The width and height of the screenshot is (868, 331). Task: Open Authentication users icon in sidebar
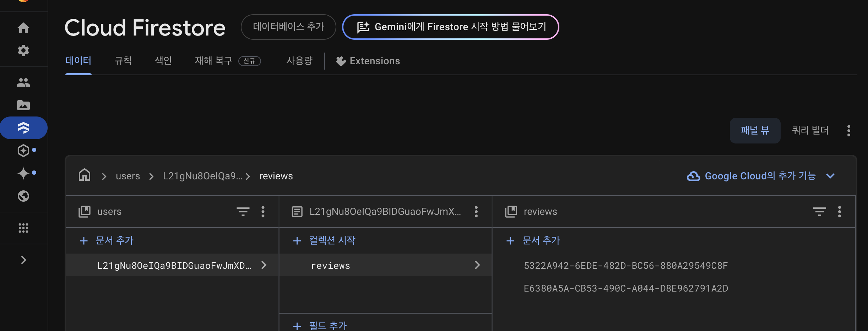point(23,82)
